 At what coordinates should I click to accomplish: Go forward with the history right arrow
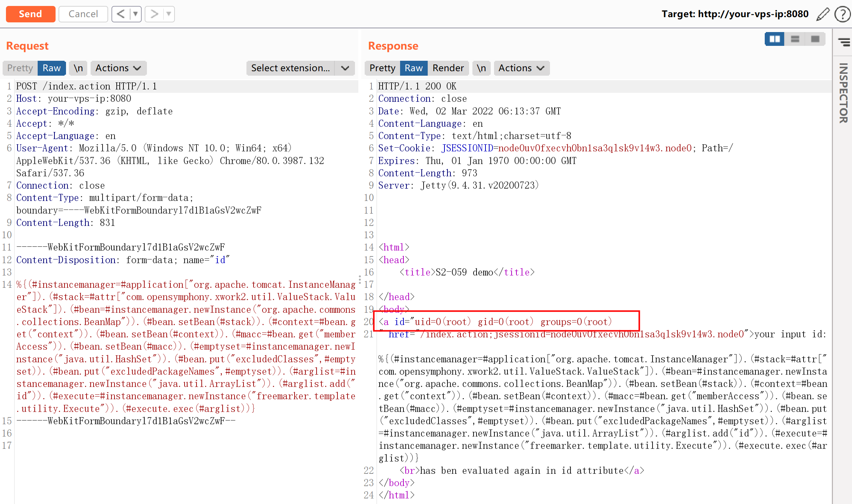pyautogui.click(x=154, y=14)
